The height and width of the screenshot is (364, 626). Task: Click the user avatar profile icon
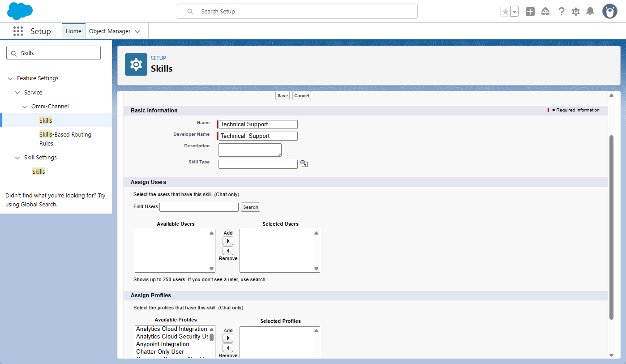tap(609, 12)
